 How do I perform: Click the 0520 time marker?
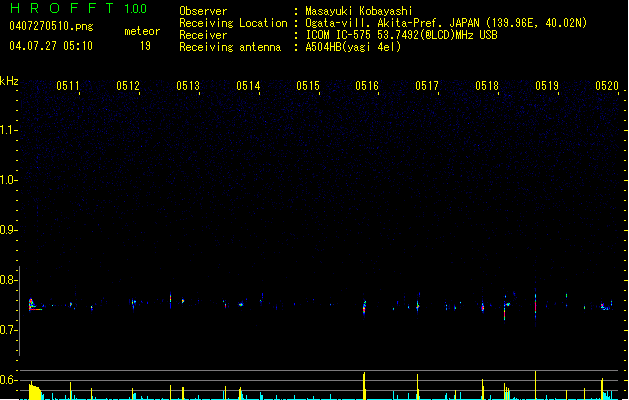click(607, 86)
